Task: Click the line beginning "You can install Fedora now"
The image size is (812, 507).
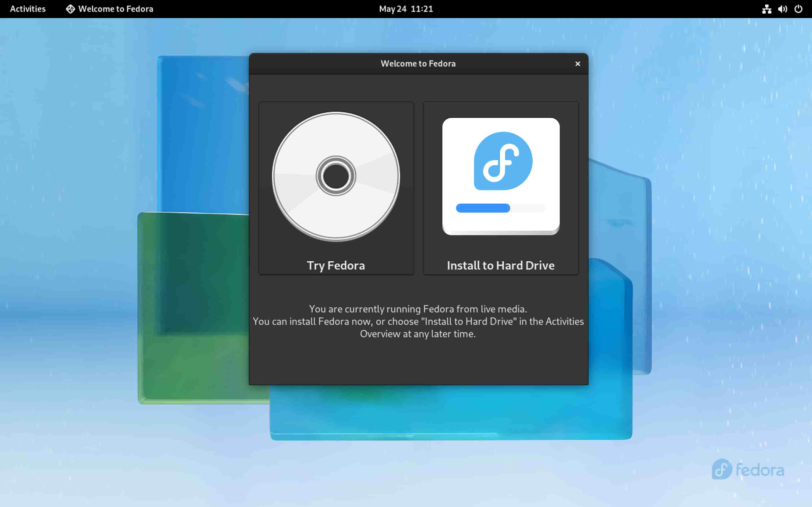Action: [x=418, y=321]
